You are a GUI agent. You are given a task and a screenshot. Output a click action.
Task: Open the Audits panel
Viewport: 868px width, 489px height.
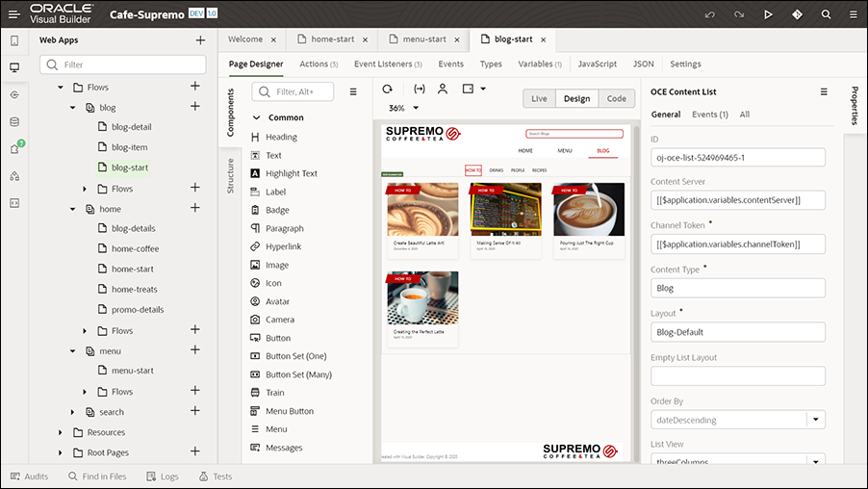(x=29, y=476)
